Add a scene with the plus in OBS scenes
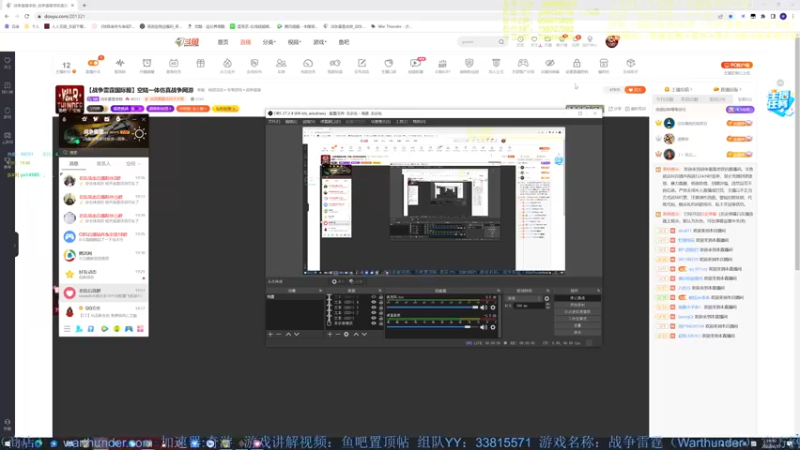 (x=270, y=334)
